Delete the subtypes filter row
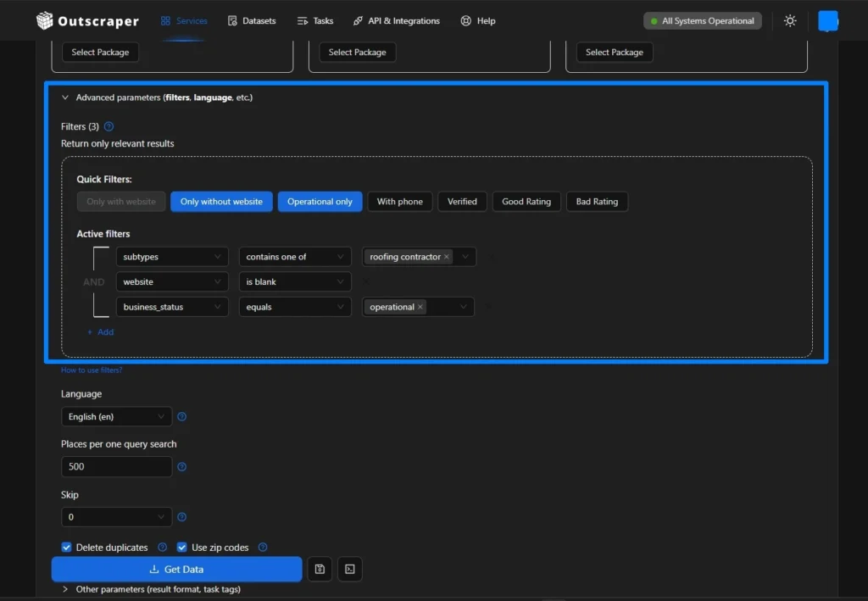The image size is (868, 601). pos(489,257)
